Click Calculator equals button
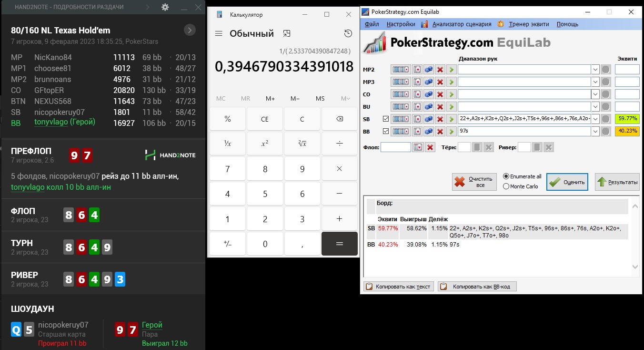 point(340,244)
